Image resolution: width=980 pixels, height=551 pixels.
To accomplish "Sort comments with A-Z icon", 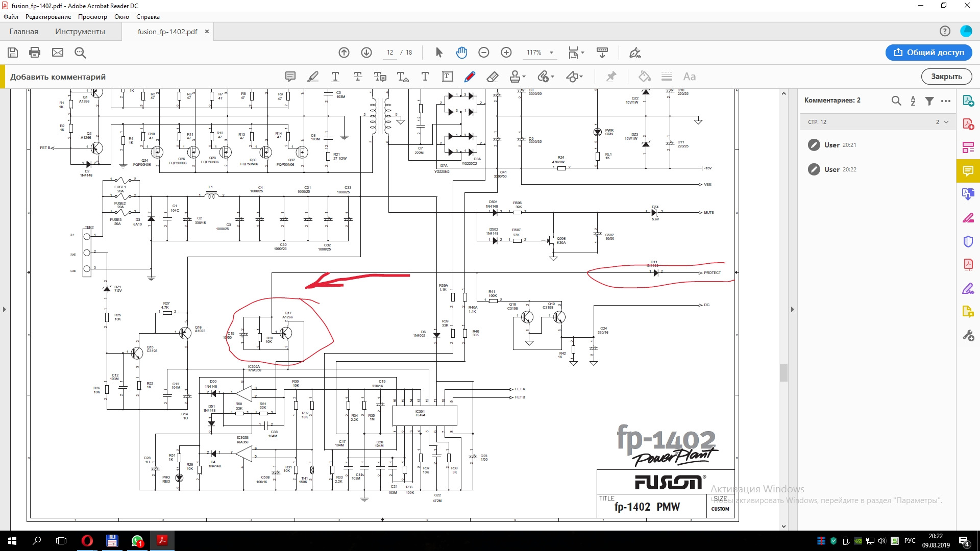I will tap(913, 101).
